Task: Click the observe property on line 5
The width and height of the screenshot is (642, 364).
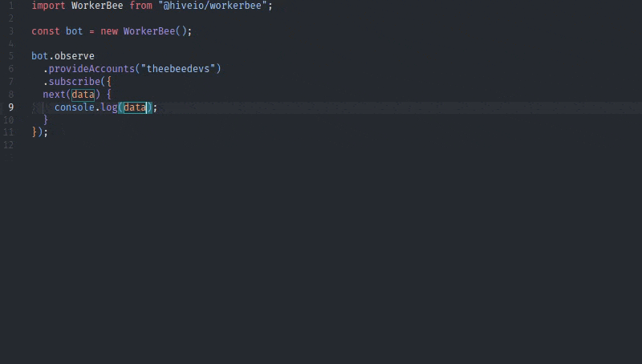Action: point(74,56)
